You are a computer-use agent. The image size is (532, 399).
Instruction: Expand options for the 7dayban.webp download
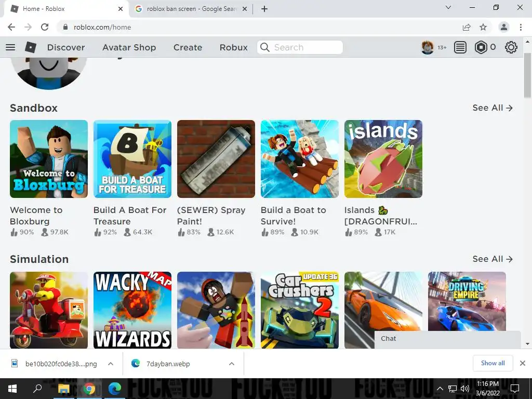(232, 364)
